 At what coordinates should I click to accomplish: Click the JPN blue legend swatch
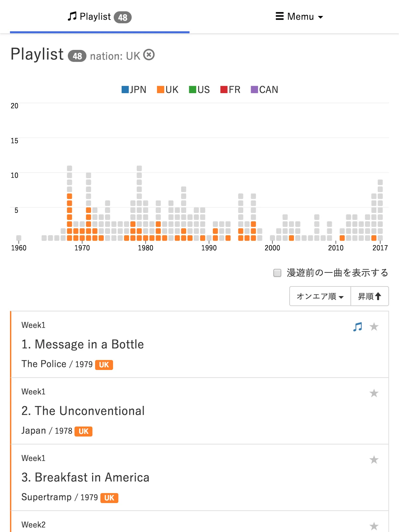(125, 89)
